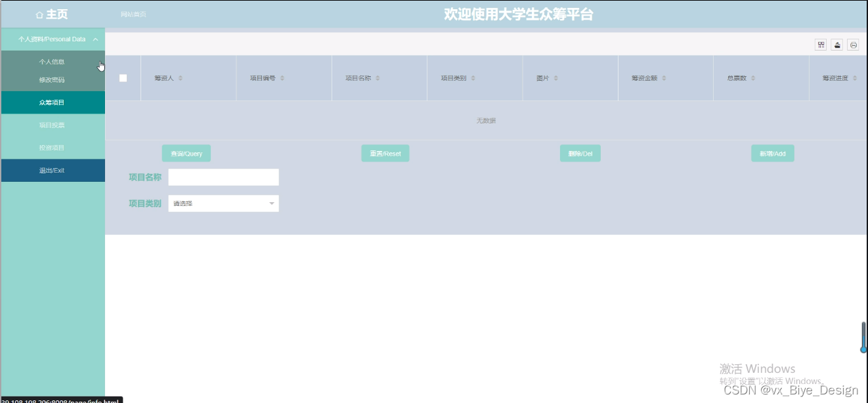Sort by 项目类别 column arrows

pos(473,78)
